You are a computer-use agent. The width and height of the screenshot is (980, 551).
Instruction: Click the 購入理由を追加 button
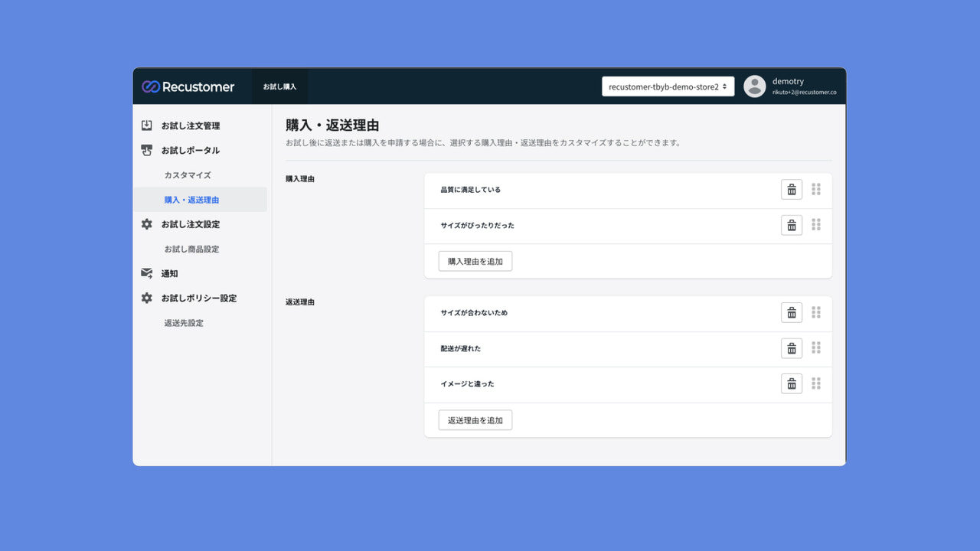pos(475,261)
